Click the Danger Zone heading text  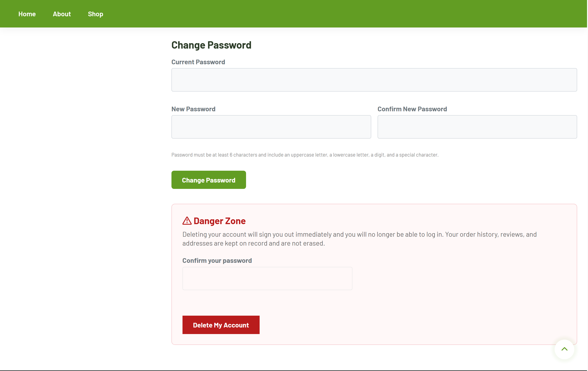pyautogui.click(x=220, y=221)
